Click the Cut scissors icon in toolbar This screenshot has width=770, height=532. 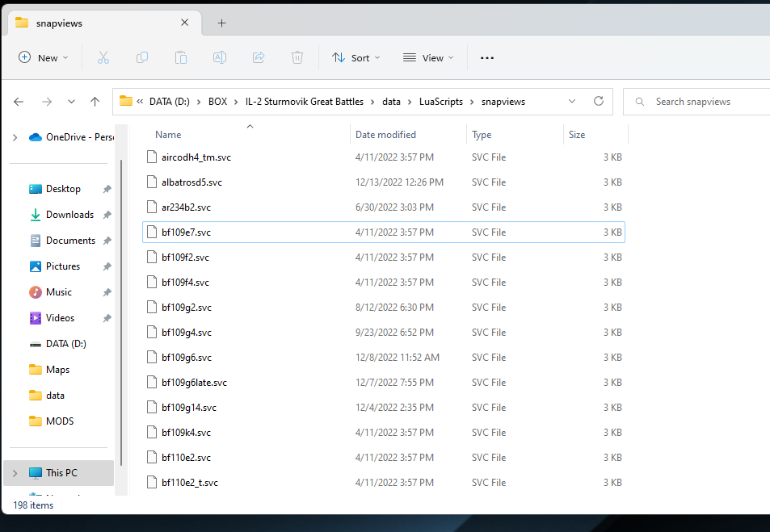tap(103, 57)
